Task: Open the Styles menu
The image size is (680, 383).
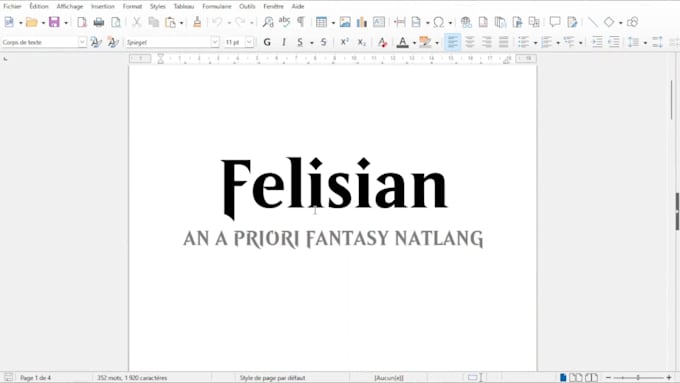Action: tap(157, 7)
